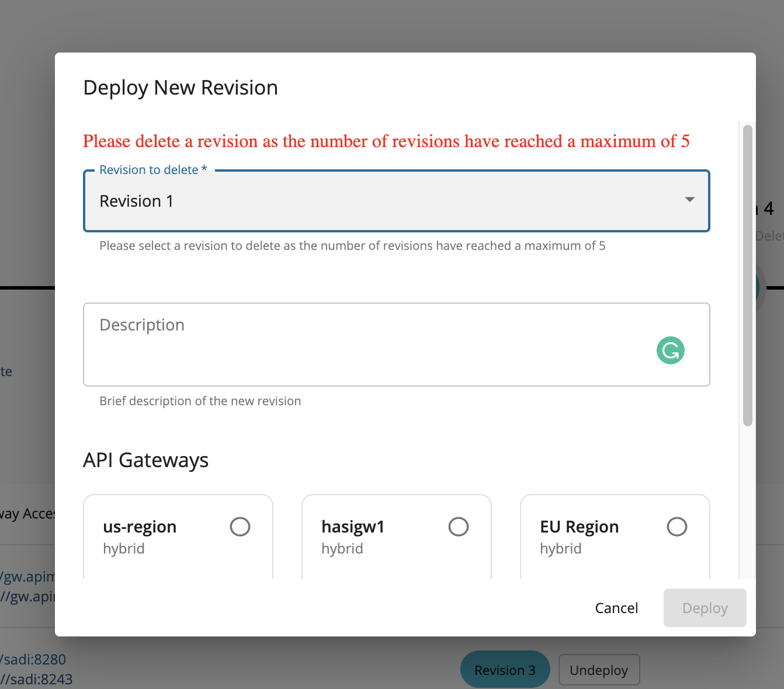The width and height of the screenshot is (784, 689).
Task: Click the sadi:8280 URL in background
Action: pyautogui.click(x=33, y=659)
